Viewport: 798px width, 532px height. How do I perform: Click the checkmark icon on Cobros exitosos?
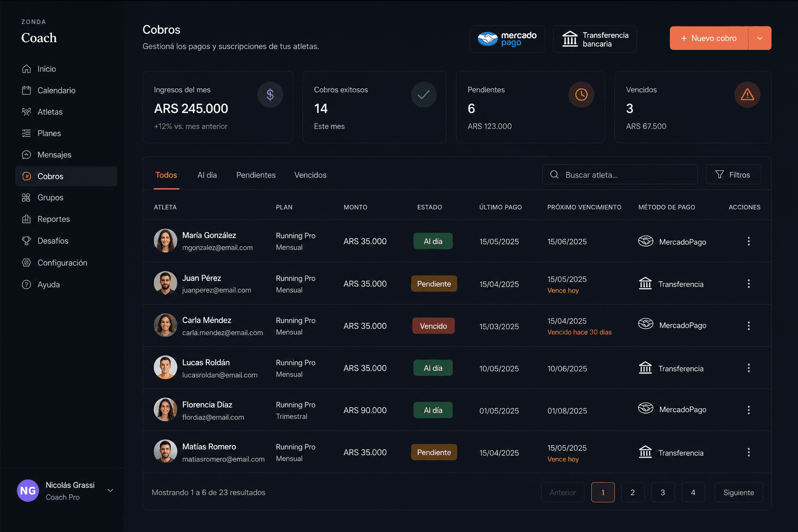click(x=424, y=95)
